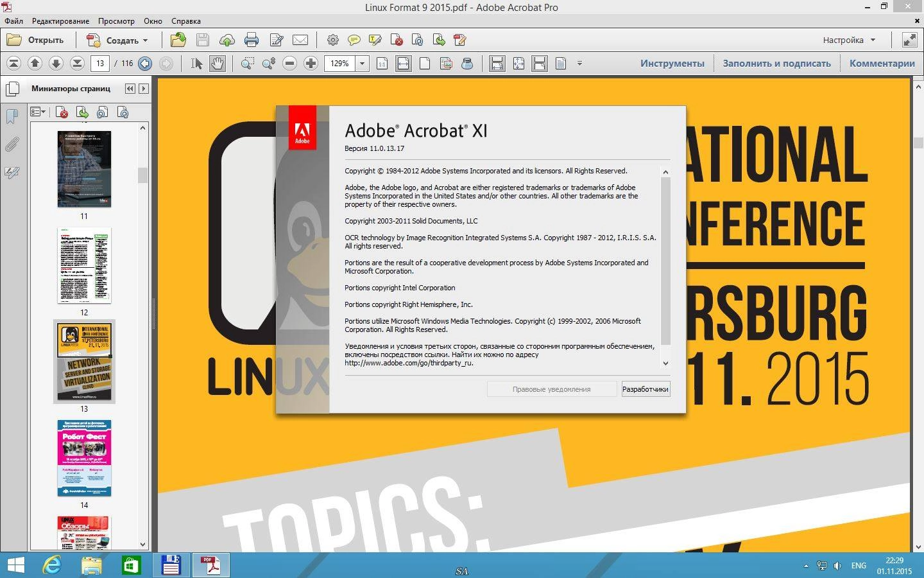This screenshot has height=578, width=924.
Task: Click the green-arrow folder icon in the top toolbar
Action: point(178,40)
